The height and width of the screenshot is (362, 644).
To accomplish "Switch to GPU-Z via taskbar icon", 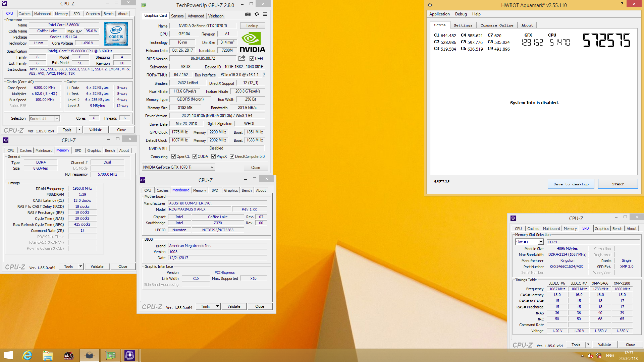I will coord(110,355).
